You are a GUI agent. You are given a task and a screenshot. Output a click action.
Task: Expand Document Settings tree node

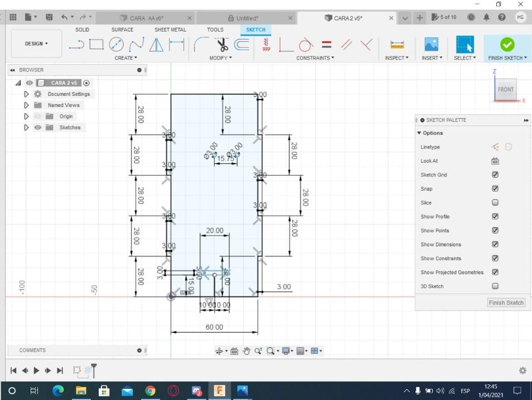[26, 94]
